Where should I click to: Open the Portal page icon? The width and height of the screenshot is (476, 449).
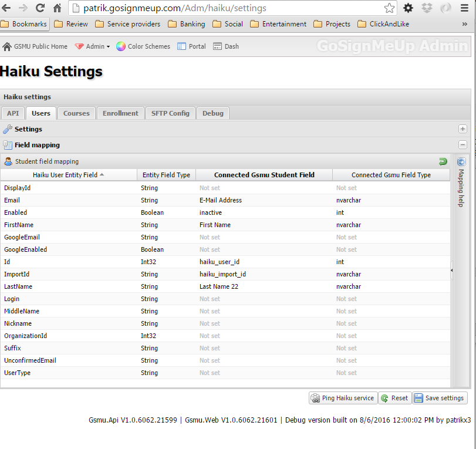(181, 46)
